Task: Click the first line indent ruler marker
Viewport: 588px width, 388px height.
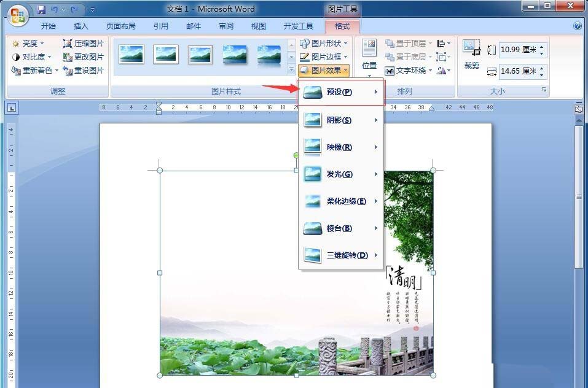Action: pos(159,104)
